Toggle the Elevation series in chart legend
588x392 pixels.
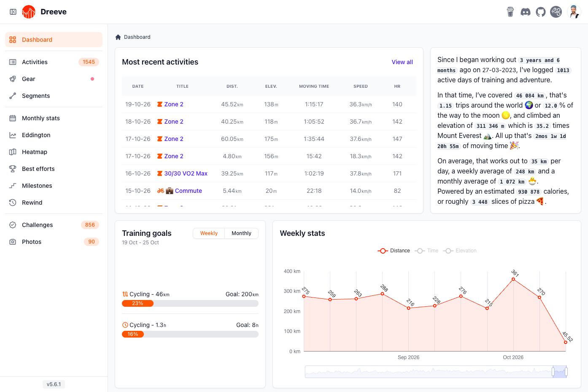point(460,251)
